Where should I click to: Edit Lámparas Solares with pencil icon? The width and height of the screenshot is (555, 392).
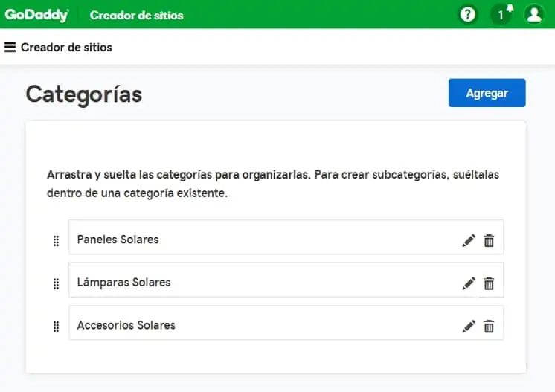pos(469,283)
